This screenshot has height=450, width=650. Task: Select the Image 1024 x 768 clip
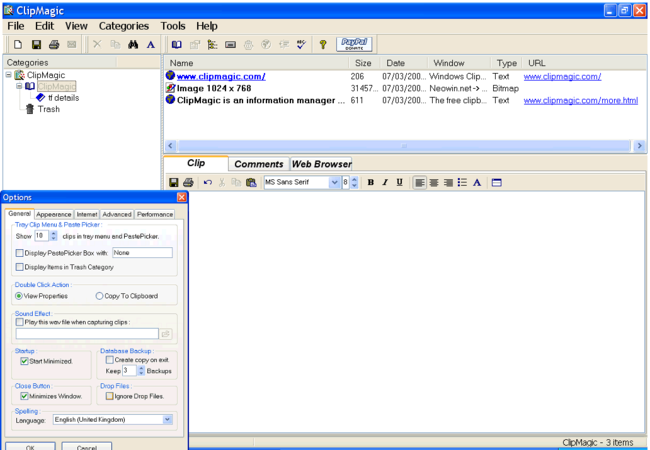[x=214, y=88]
